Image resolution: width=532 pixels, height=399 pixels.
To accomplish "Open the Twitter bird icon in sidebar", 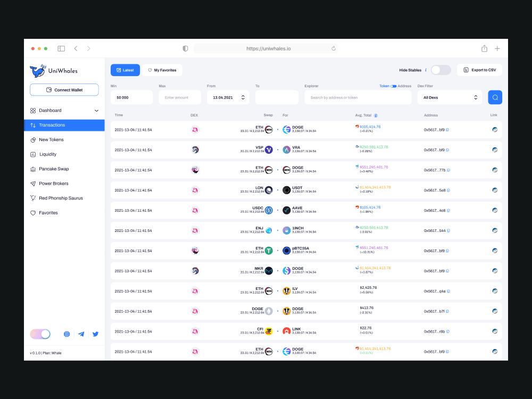I will point(95,334).
